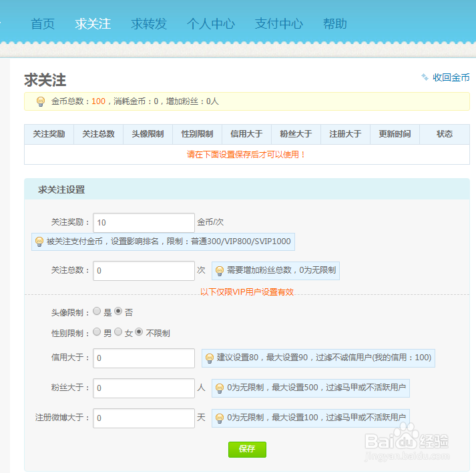Click lightbulb icon in 最大设置100 hint
This screenshot has width=476, height=473.
(220, 418)
